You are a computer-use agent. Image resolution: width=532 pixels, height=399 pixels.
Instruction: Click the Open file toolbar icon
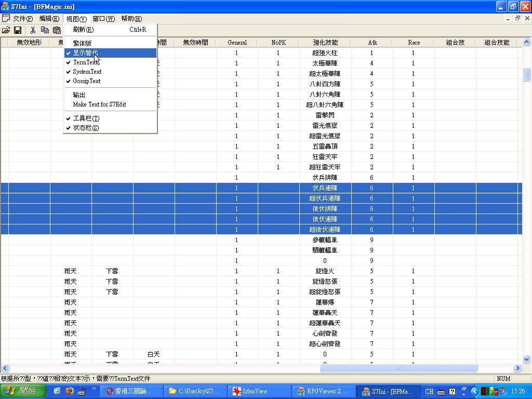[x=6, y=30]
